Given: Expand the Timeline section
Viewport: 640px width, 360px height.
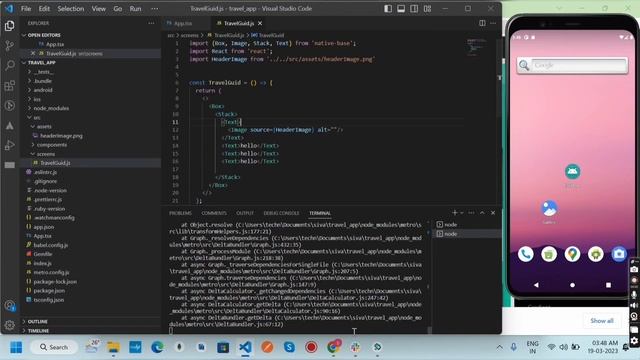Looking at the screenshot, I should click(38, 331).
